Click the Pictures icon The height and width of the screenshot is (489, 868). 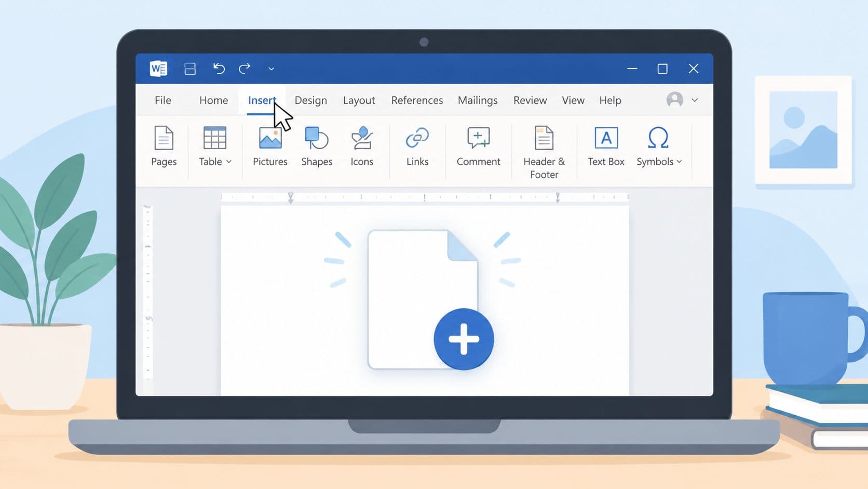pos(270,138)
